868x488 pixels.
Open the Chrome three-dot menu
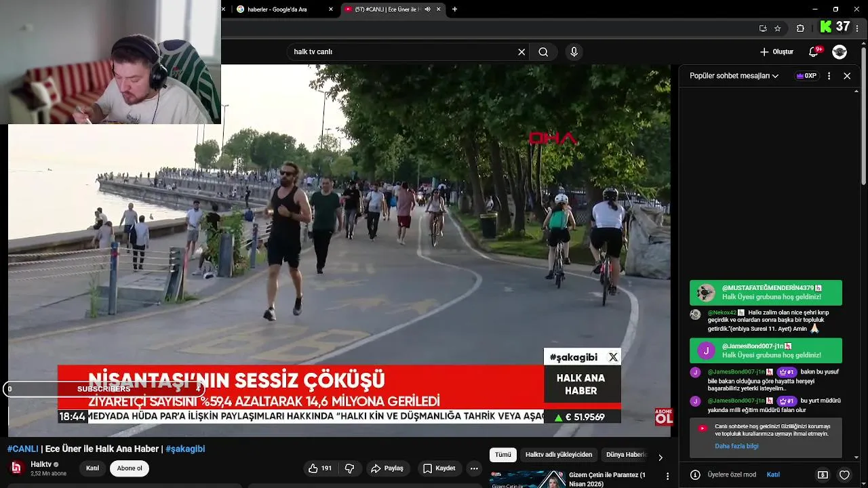(x=859, y=28)
